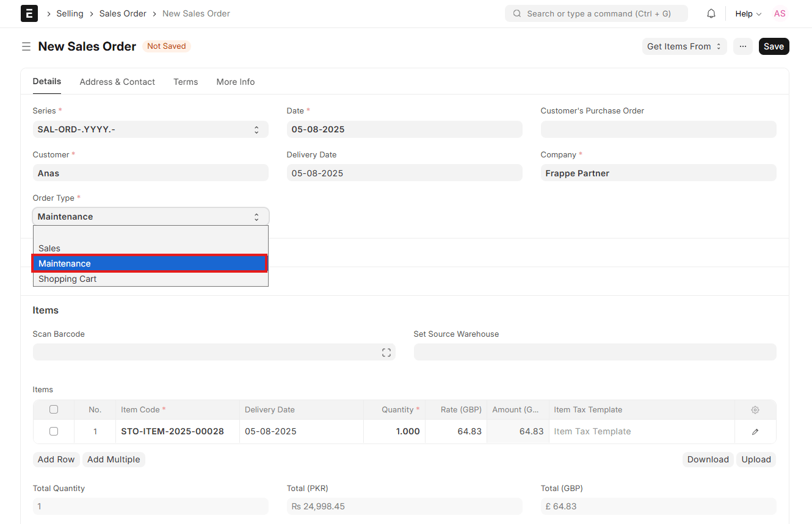Screen dimensions: 812x524
Task: Open the notifications bell
Action: point(711,13)
